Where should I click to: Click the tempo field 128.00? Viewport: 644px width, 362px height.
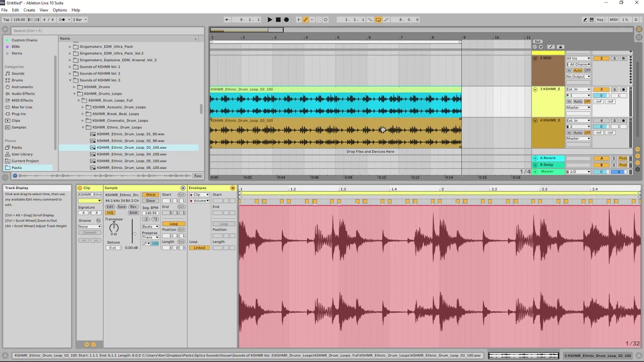(x=19, y=20)
